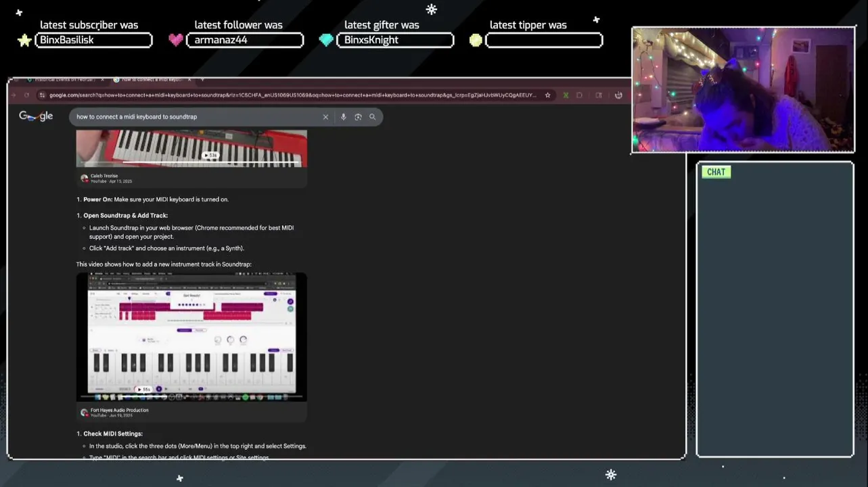The width and height of the screenshot is (868, 487).
Task: Bookmark this page with the star icon
Action: (x=547, y=95)
